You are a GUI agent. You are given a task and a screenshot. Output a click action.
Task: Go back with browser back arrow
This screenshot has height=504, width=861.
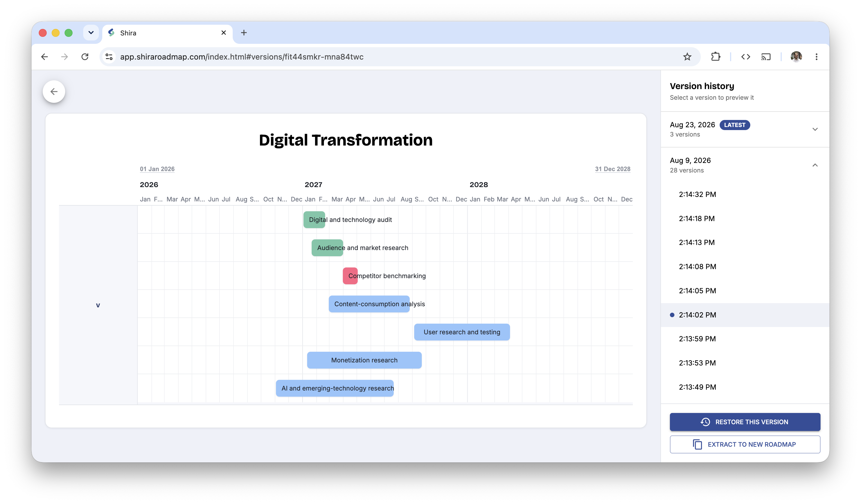pos(44,57)
